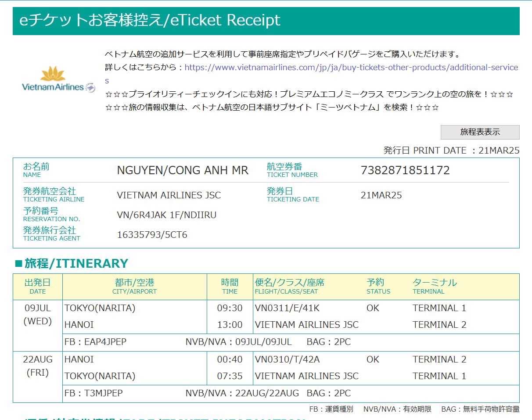Click the PRINT DATE 21MAR25 text
The width and height of the screenshot is (532, 420).
(x=451, y=151)
